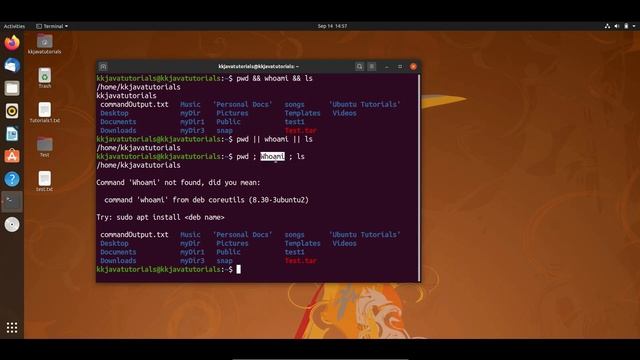
Task: Click 'Ubuntu Tutorials' in the first listing
Action: point(364,104)
